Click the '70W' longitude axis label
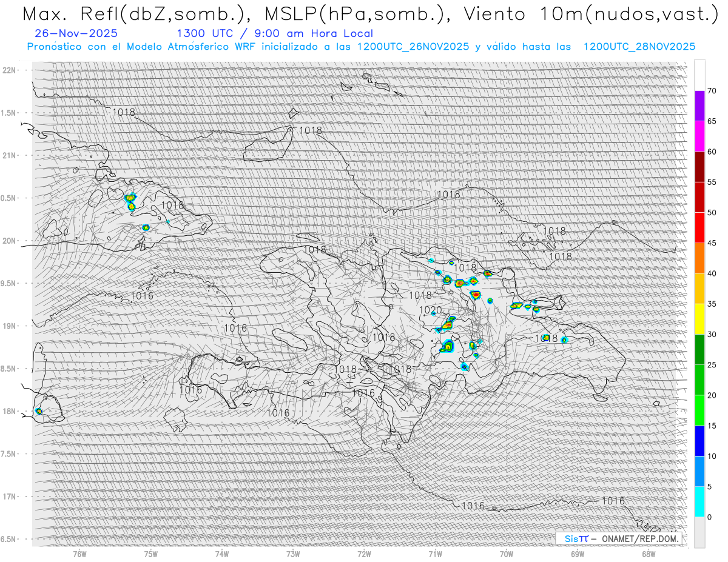 [507, 554]
